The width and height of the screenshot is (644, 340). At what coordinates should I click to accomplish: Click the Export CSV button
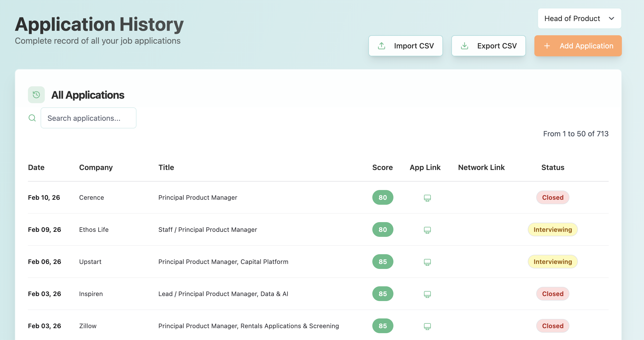(x=489, y=46)
